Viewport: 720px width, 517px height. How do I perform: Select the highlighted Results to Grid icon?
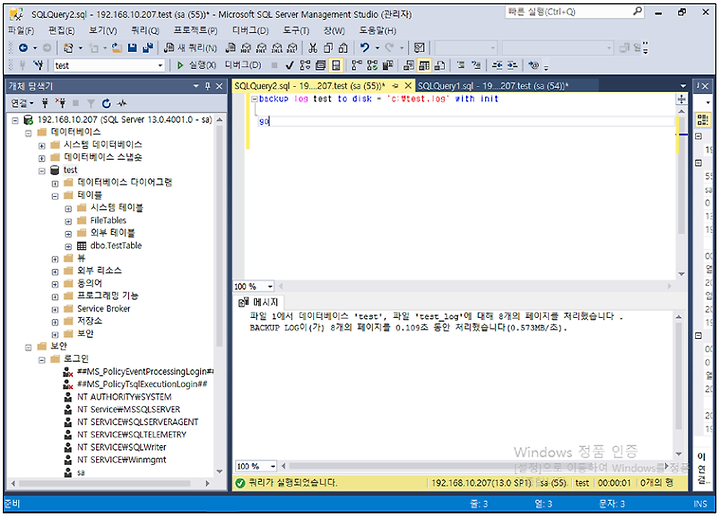424,66
